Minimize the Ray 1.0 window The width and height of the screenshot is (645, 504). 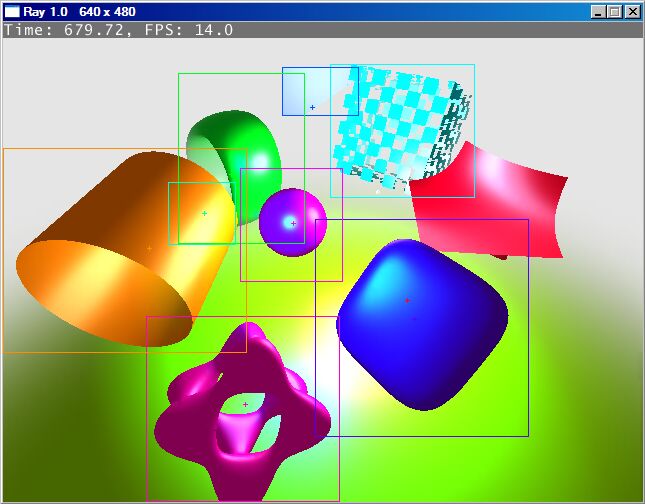click(598, 12)
